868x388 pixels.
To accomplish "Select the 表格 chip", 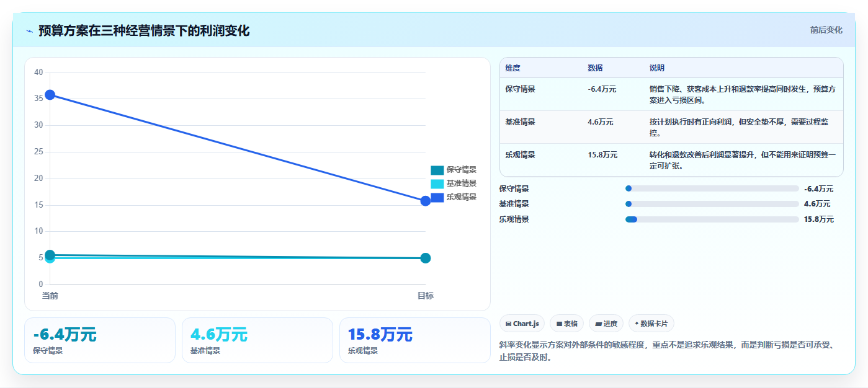I will 566,324.
